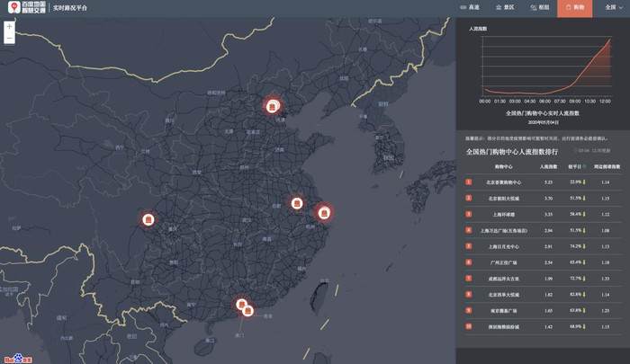The height and width of the screenshot is (364, 630).
Task: Open the 枢纽 tab
Action: (539, 7)
